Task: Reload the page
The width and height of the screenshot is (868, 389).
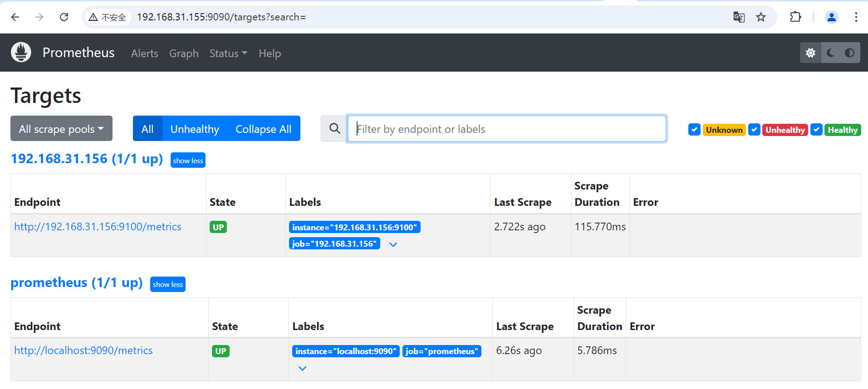Action: [x=64, y=17]
